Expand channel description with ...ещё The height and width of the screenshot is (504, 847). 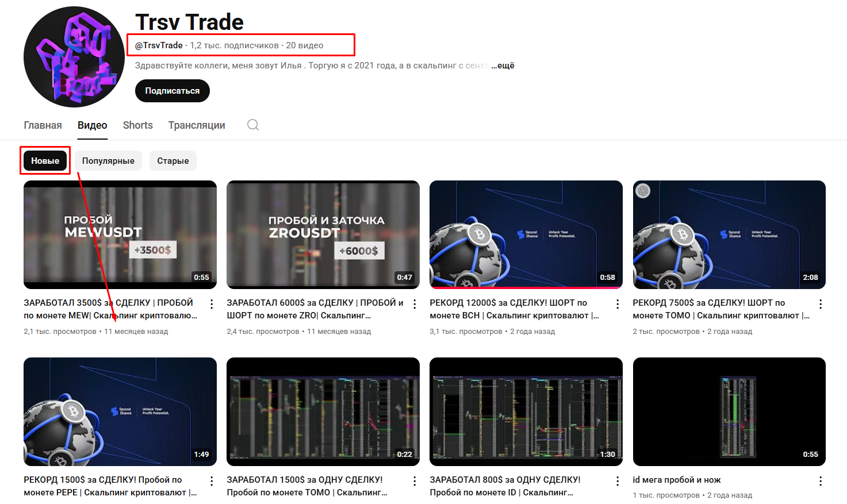(503, 66)
